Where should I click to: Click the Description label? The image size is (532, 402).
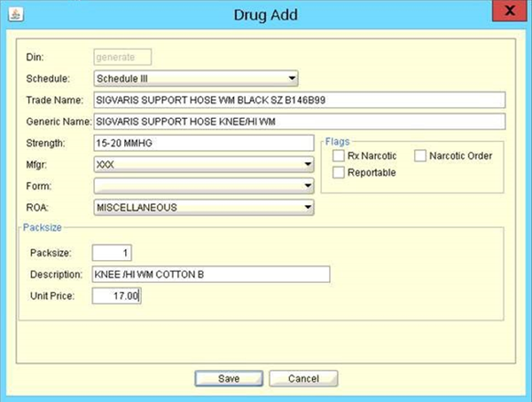(57, 274)
